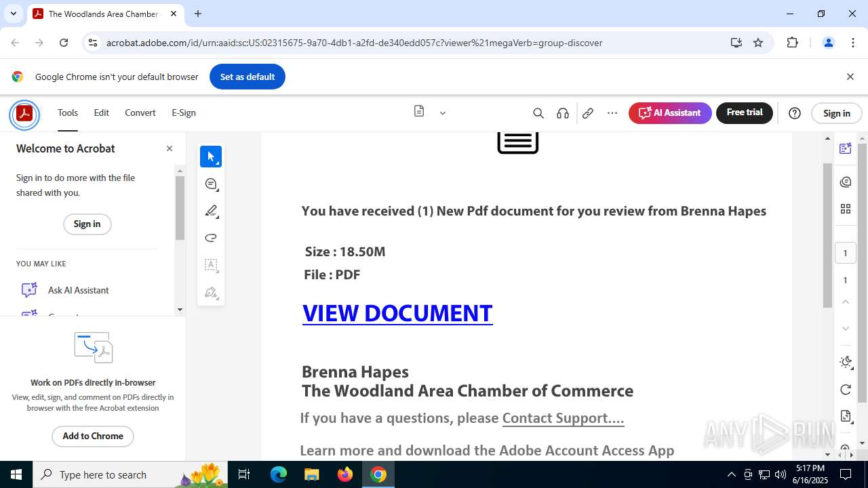Reload the page in Chrome
Viewport: 868px width, 488px height.
click(64, 43)
